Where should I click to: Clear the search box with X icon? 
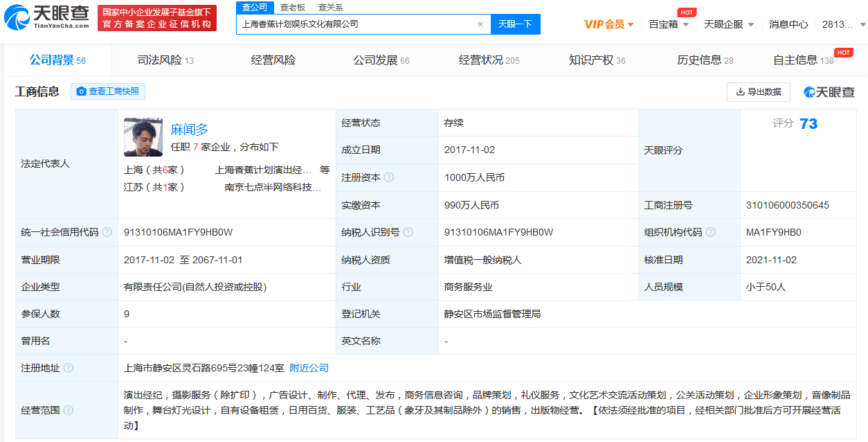tap(480, 24)
